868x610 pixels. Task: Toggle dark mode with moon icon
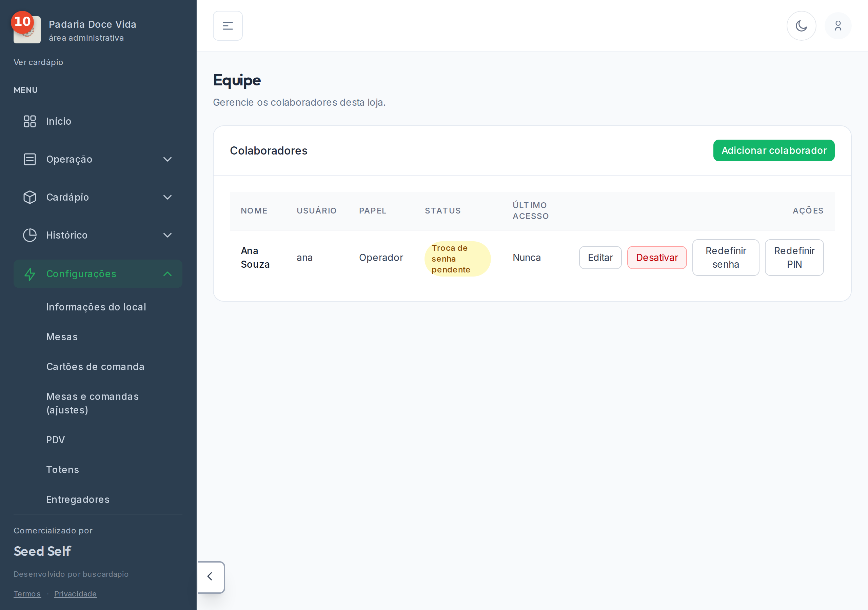[801, 26]
